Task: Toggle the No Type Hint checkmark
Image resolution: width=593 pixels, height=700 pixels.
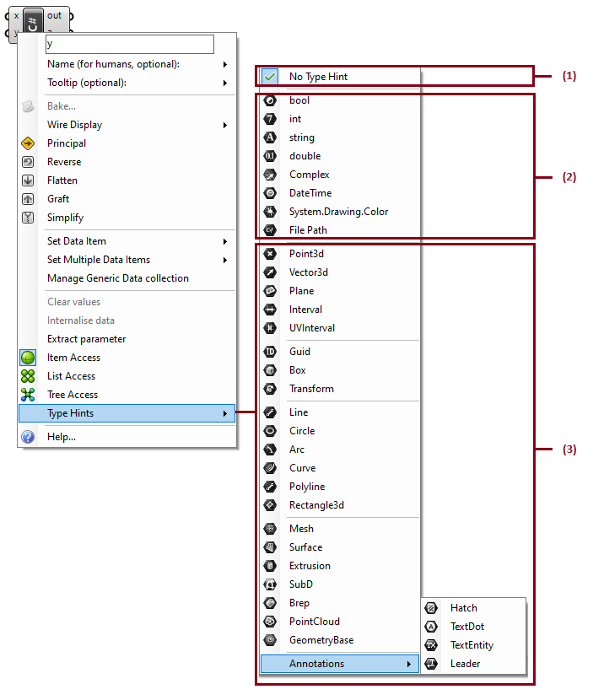Action: pos(270,77)
